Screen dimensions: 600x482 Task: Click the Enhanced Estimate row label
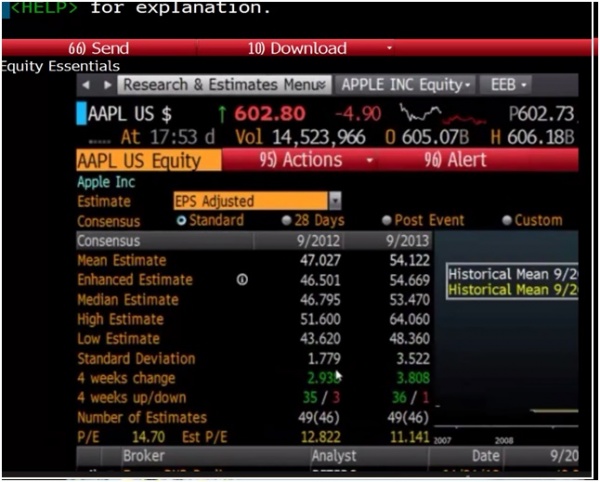(x=135, y=280)
